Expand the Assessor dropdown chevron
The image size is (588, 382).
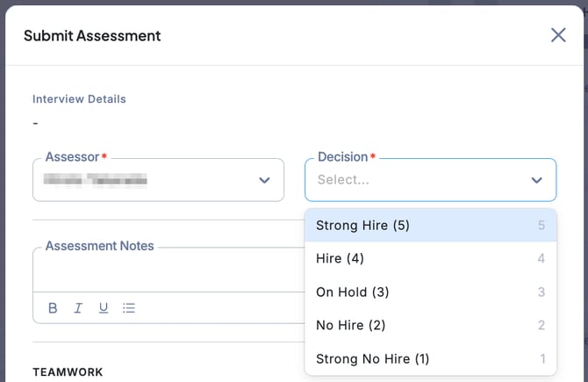(264, 180)
